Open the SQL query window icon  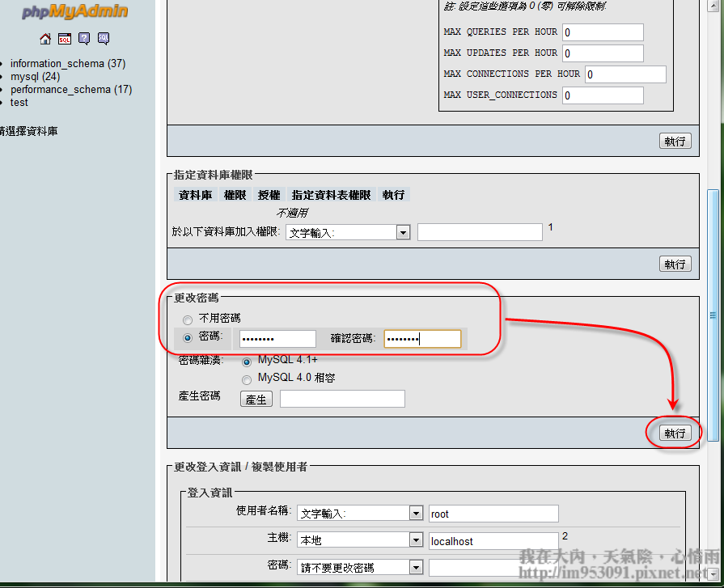[65, 39]
